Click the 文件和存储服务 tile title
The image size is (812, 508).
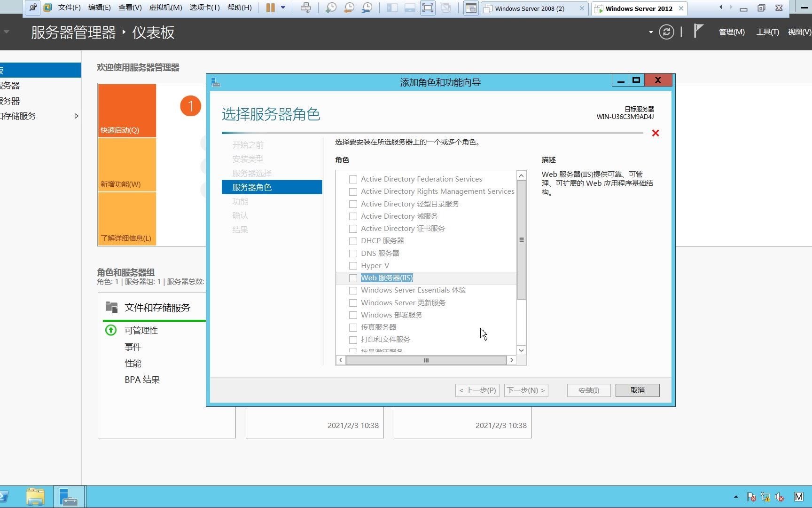coord(157,308)
